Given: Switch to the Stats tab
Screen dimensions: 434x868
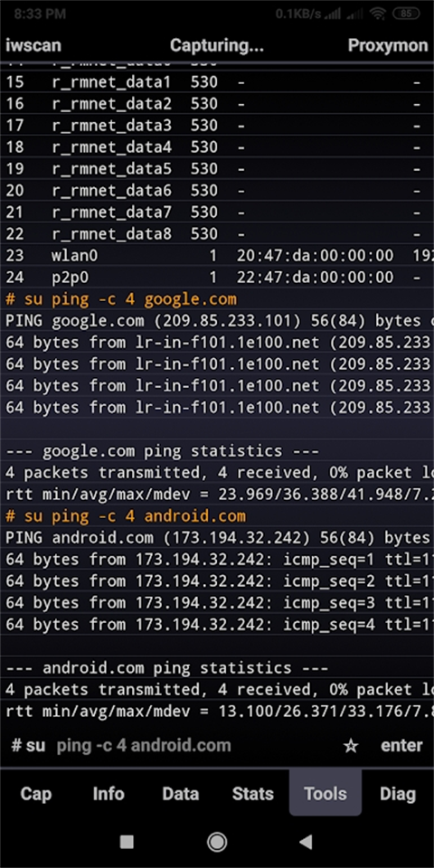Looking at the screenshot, I should (253, 794).
